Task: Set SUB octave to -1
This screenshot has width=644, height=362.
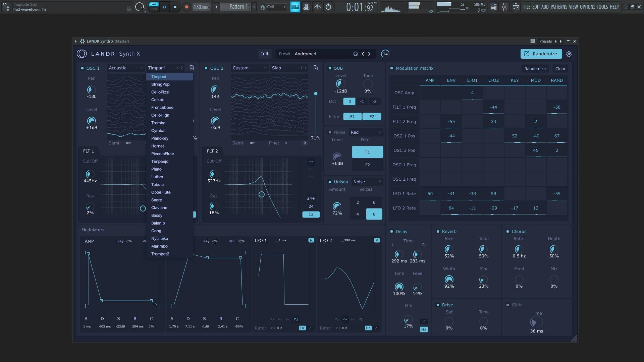Action: (362, 102)
